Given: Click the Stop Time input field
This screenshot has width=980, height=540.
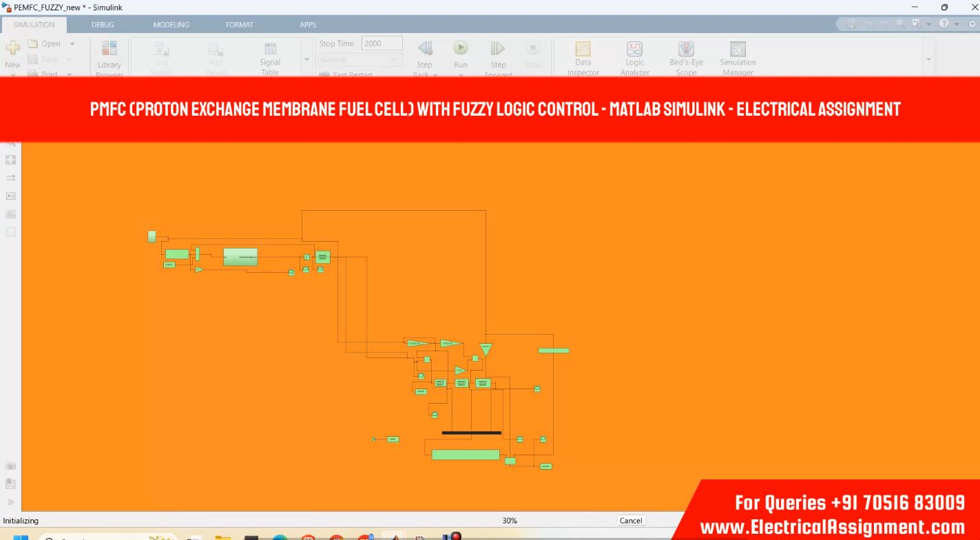Looking at the screenshot, I should click(x=382, y=43).
